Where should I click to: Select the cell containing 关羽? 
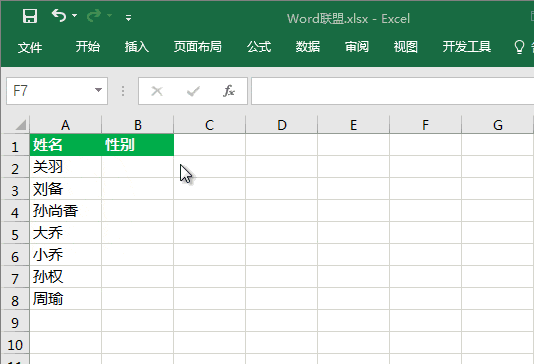pyautogui.click(x=66, y=167)
